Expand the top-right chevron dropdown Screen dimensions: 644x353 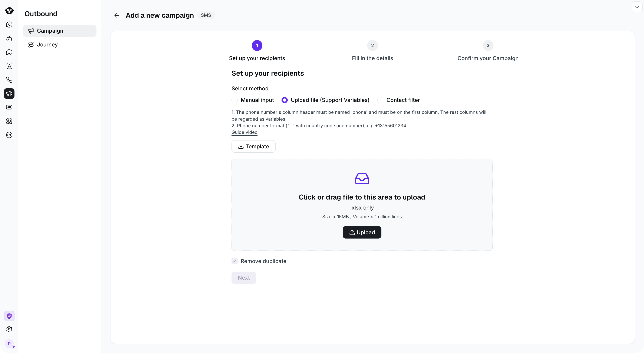637,7
